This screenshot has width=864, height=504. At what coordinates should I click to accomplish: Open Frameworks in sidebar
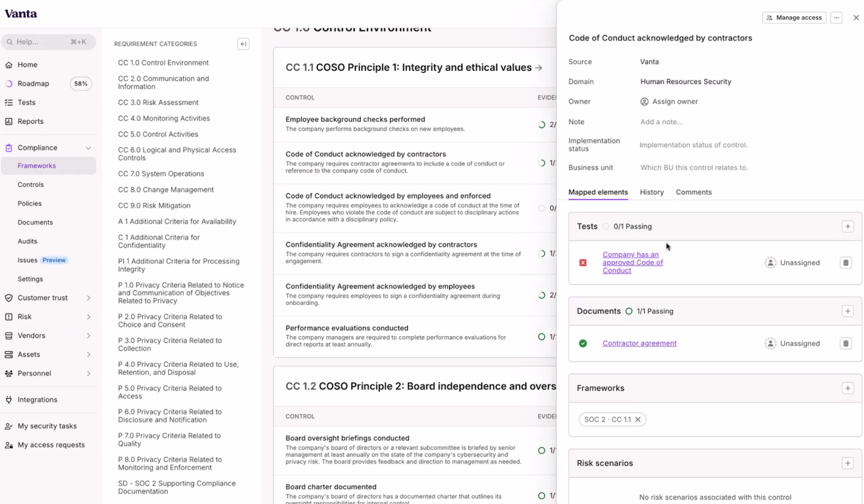[x=49, y=166]
